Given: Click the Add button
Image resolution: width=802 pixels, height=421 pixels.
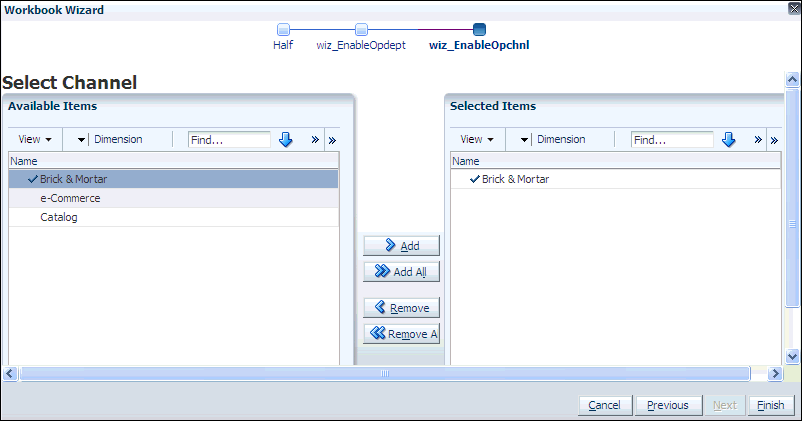Looking at the screenshot, I should coord(402,246).
